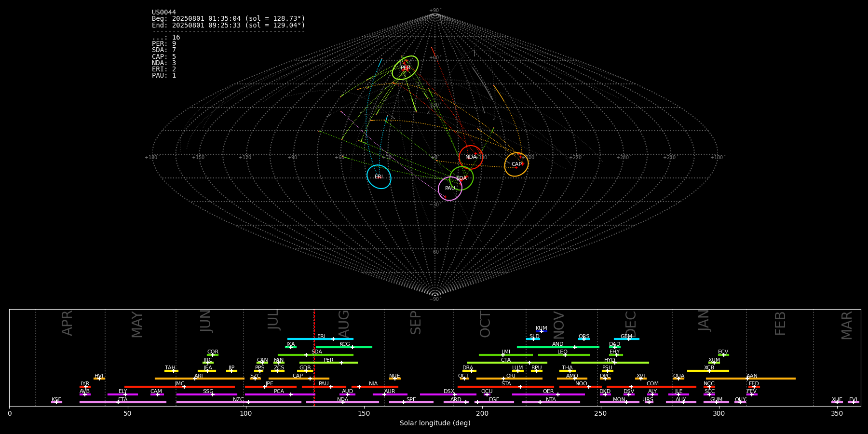Image resolution: width=868 pixels, height=434 pixels.
Task: Click the SDA activity bar in timeline
Action: click(x=315, y=355)
